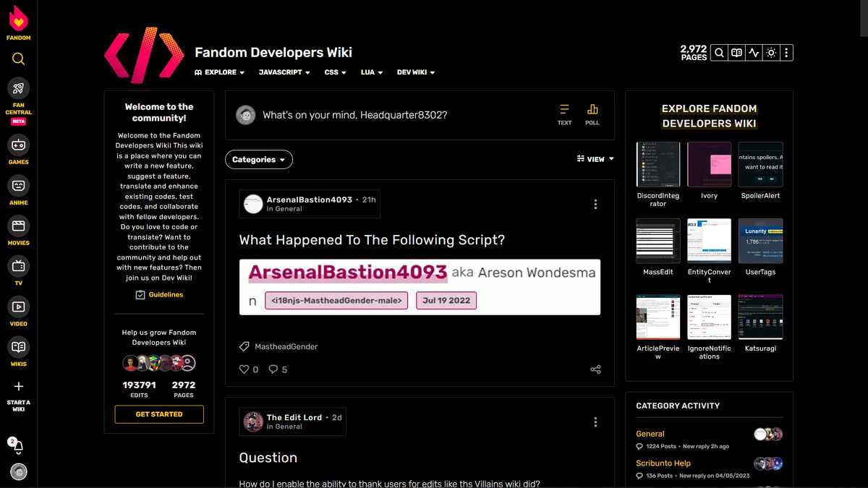Click the GET STARTED button
Viewport: 868px width, 488px height.
[158, 414]
